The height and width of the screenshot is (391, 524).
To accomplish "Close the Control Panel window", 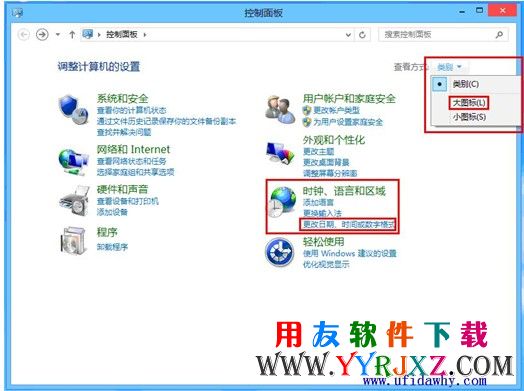I will point(503,11).
